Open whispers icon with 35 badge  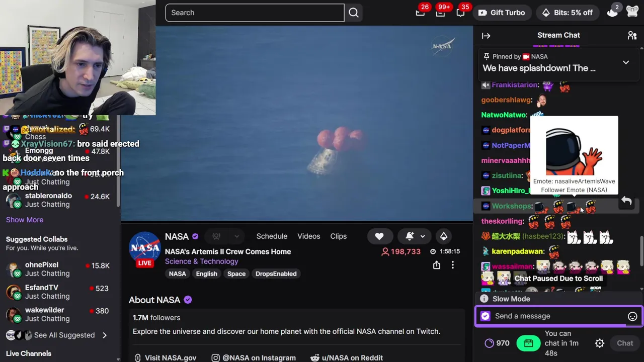[x=460, y=13]
